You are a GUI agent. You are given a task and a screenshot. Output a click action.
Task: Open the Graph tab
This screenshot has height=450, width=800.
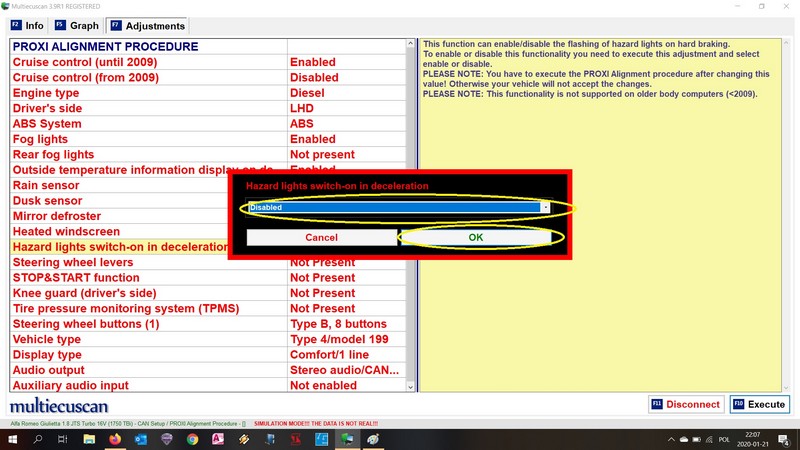click(x=77, y=26)
